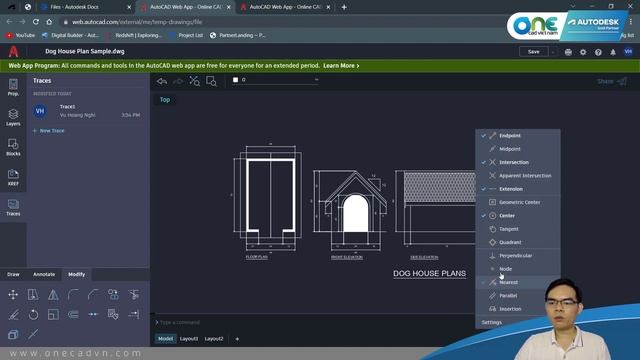This screenshot has width=640, height=360.
Task: Select the Trim tool
Action: coord(133,294)
